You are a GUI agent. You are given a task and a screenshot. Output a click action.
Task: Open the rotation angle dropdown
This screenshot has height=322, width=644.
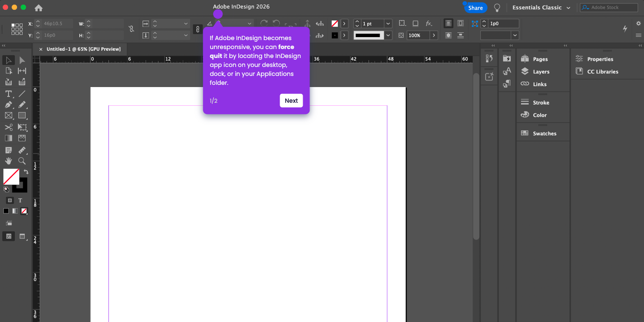pos(249,24)
